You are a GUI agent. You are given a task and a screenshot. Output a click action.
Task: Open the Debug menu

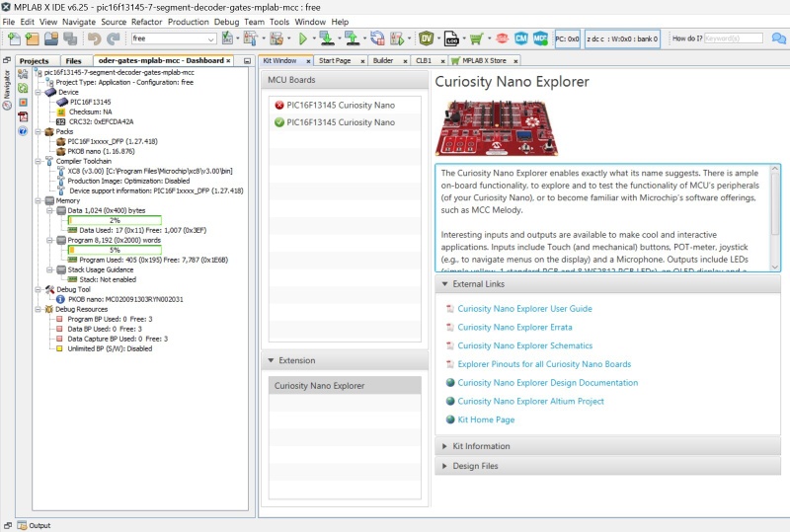[x=226, y=22]
